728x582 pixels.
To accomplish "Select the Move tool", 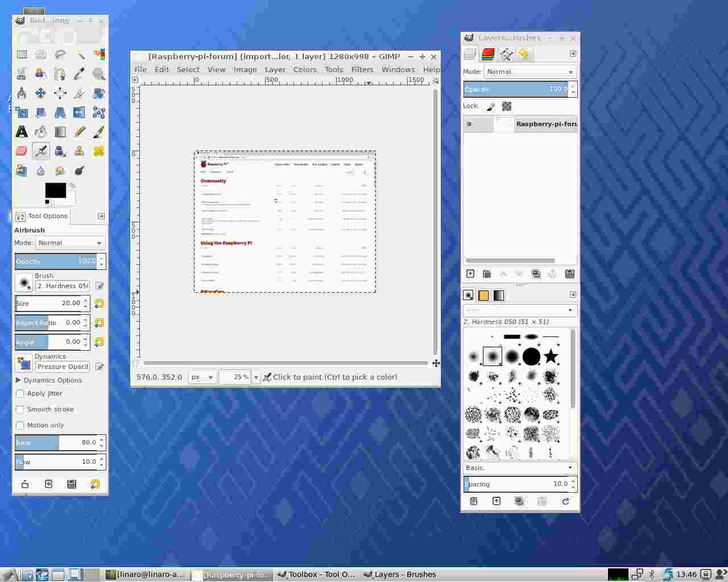I will point(40,93).
